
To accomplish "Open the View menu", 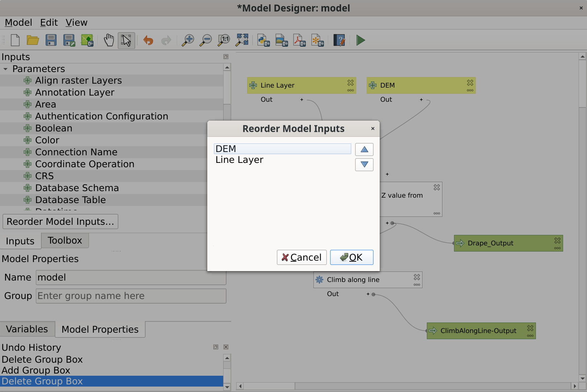I will (x=76, y=22).
